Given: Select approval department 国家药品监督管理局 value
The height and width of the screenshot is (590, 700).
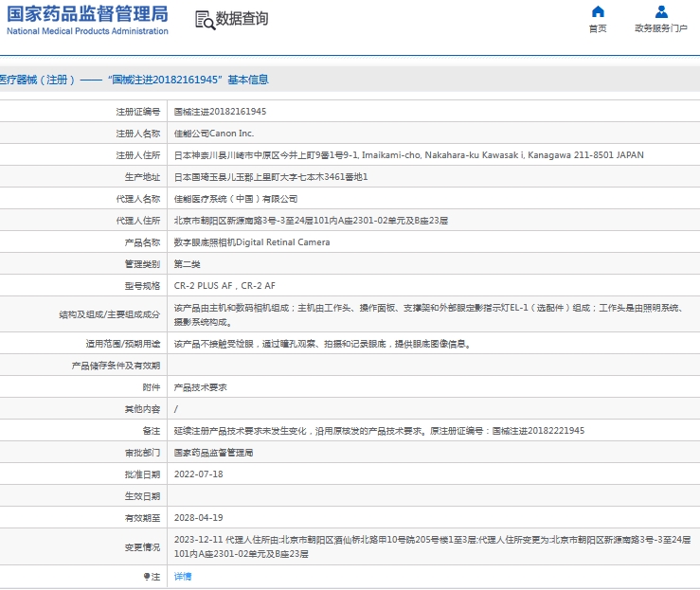Looking at the screenshot, I should [x=213, y=453].
